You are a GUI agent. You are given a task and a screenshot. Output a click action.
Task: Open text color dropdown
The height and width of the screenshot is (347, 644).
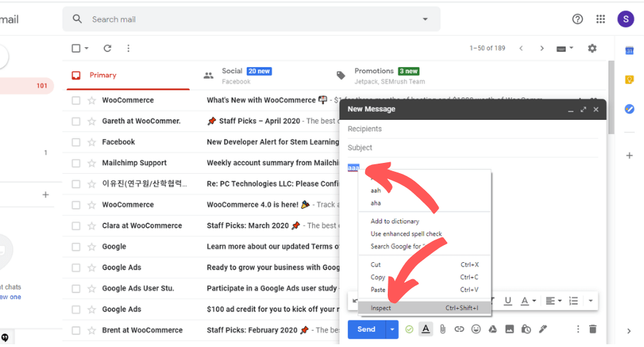point(528,300)
